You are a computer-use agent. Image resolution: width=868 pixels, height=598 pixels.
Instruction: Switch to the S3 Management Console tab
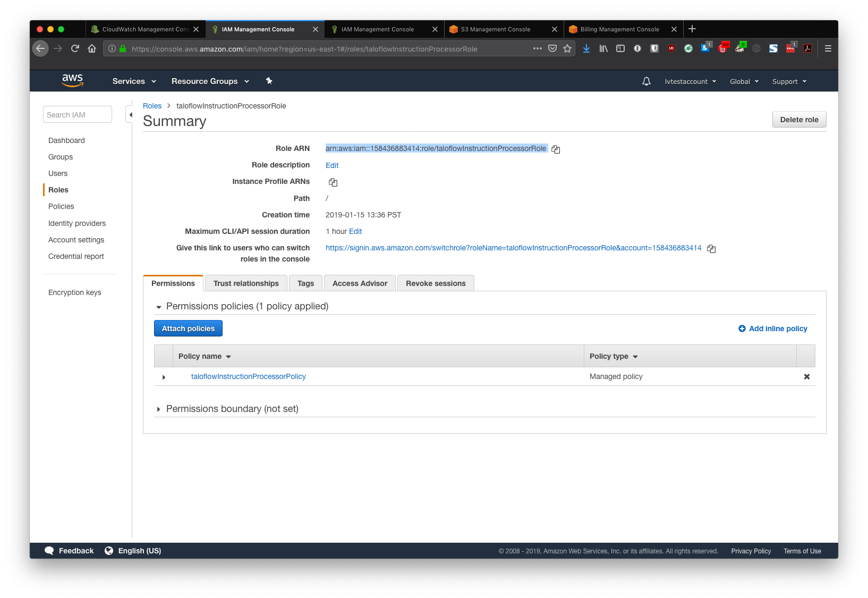point(495,29)
